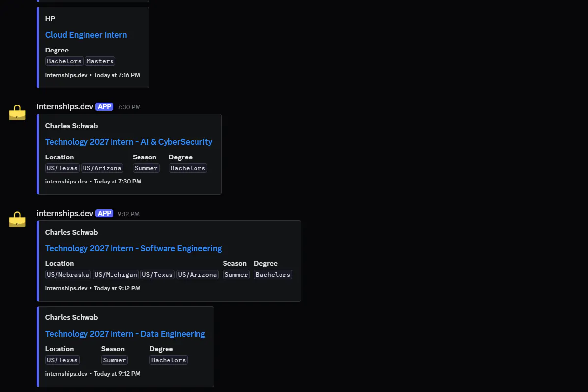The image size is (588, 392).
Task: Select US/Texas tag in Data Engineering card
Action: tap(62, 360)
